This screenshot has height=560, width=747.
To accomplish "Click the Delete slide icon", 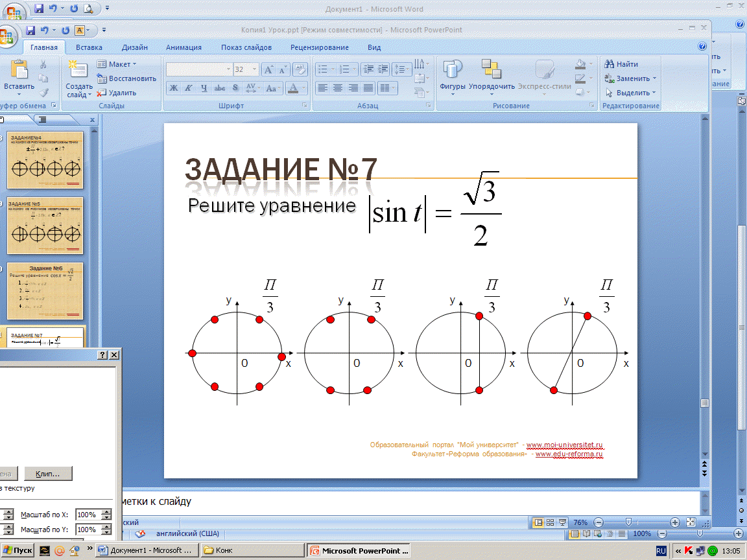I will click(101, 93).
